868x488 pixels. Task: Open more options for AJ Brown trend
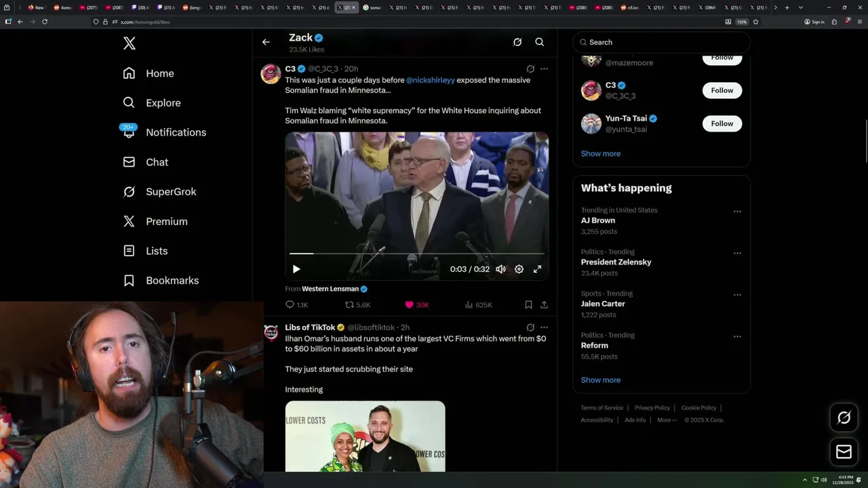(737, 211)
